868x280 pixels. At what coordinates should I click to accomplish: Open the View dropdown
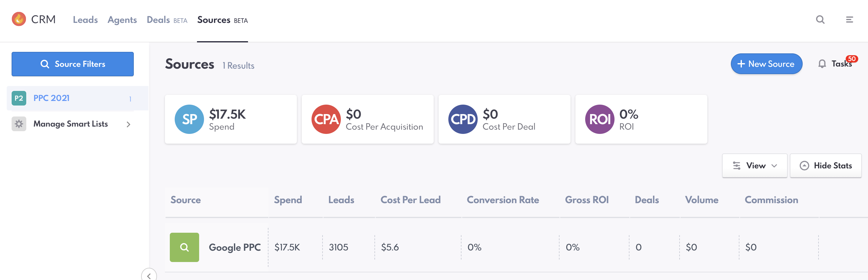pyautogui.click(x=754, y=166)
